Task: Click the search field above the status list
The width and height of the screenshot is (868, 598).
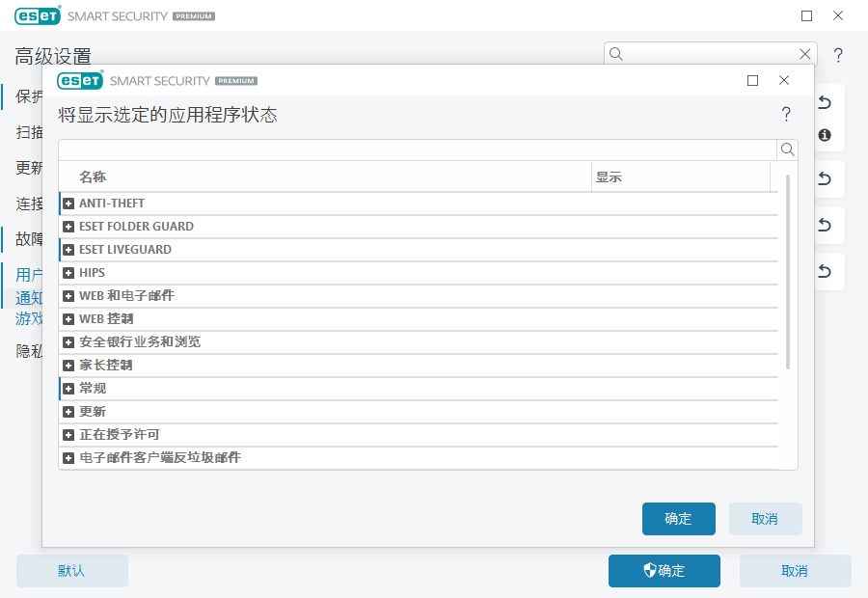Action: pos(417,149)
